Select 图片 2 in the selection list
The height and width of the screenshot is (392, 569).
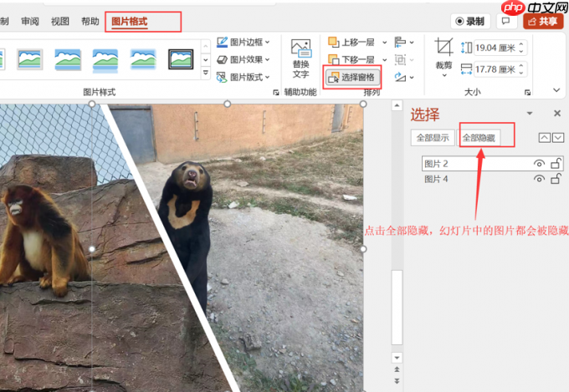pos(492,164)
